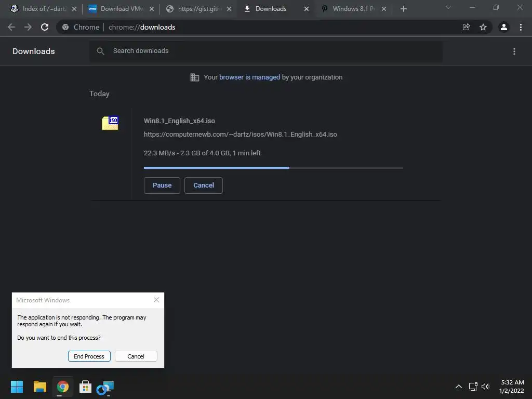Screen dimensions: 532x399
Task: Click the Chrome taskbar icon
Action: [63, 387]
